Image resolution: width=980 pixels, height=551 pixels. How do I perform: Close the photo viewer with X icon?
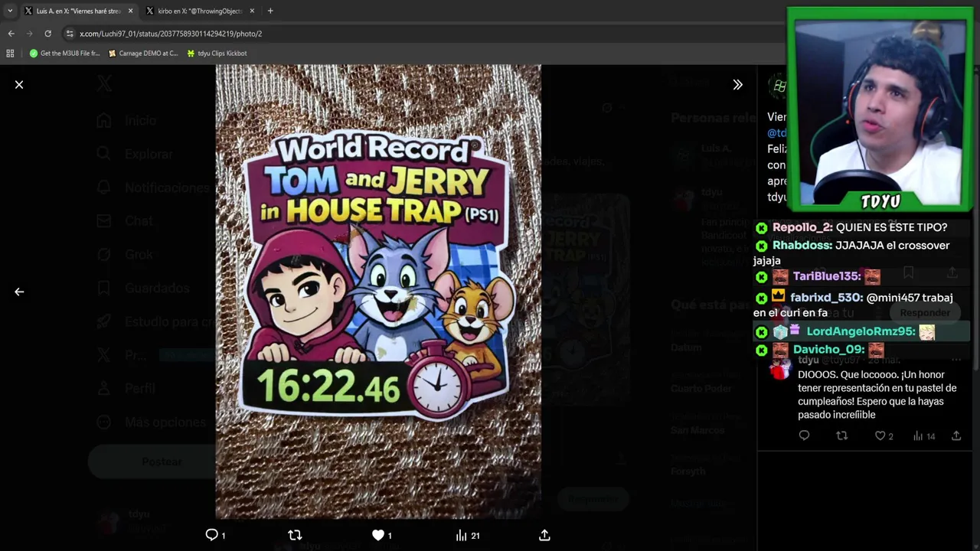pyautogui.click(x=19, y=85)
